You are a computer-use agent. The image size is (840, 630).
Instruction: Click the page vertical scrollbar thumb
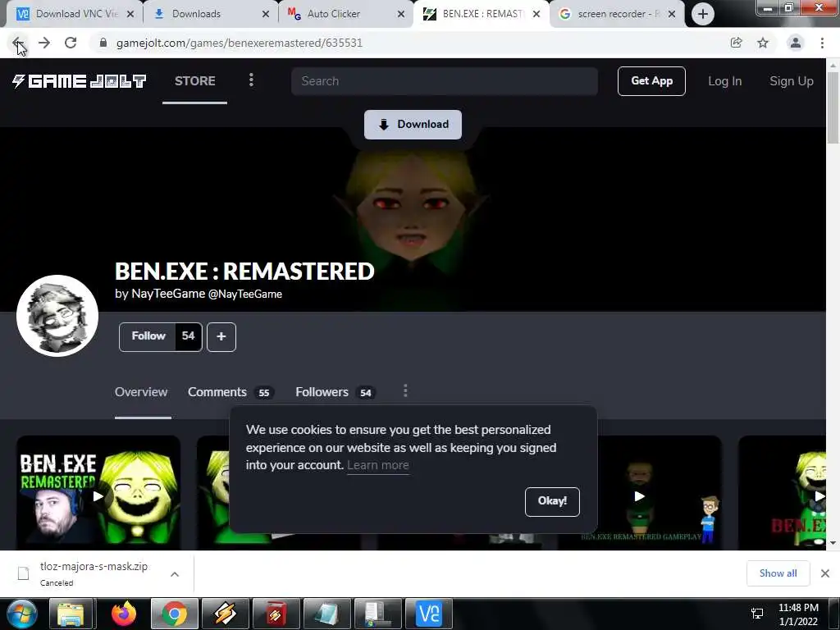(x=833, y=107)
